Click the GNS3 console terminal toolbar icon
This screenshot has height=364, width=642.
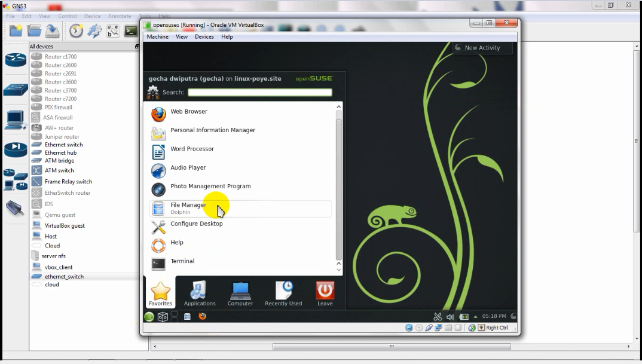(131, 30)
